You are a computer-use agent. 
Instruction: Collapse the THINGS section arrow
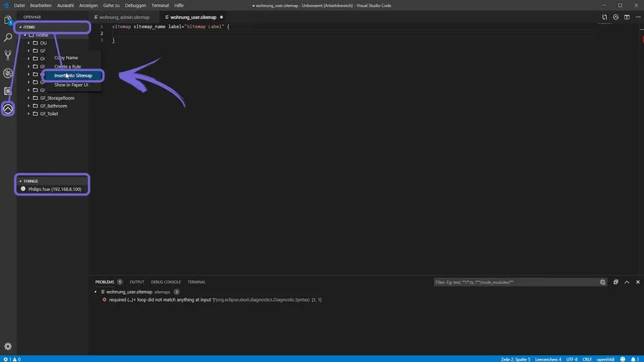(x=20, y=181)
